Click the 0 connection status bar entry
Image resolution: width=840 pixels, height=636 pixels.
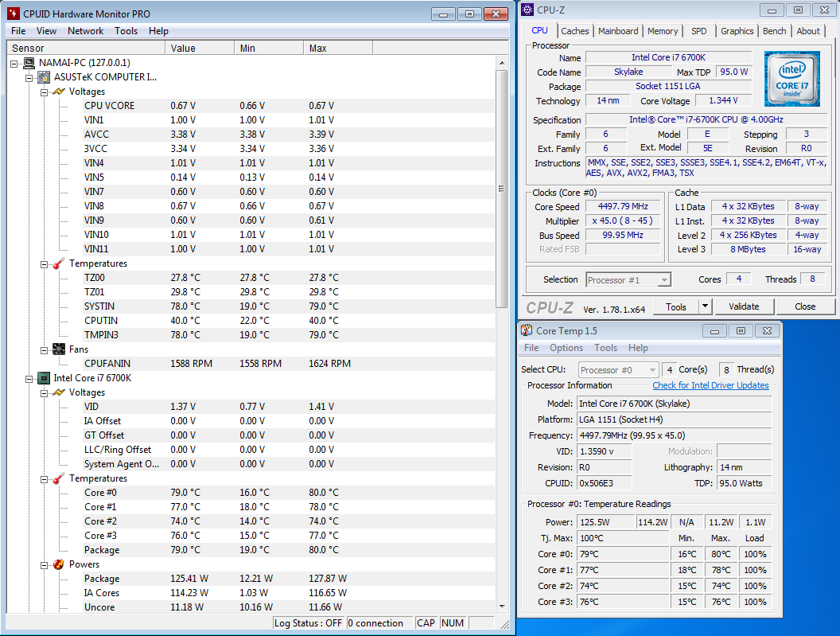tap(379, 623)
